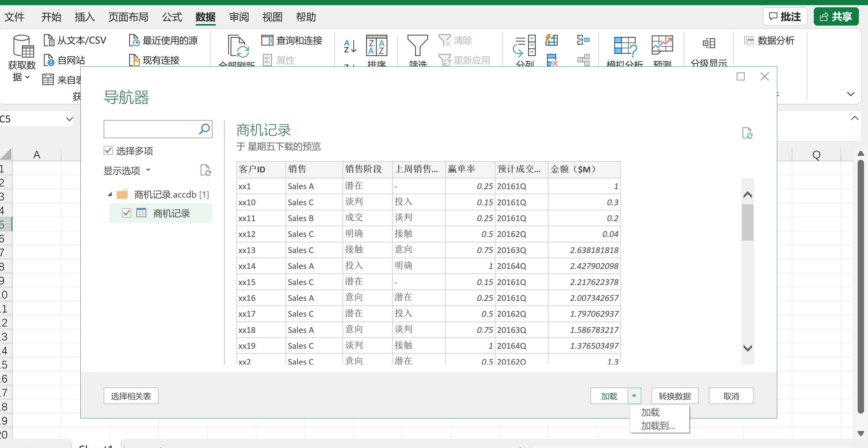Screen dimensions: 868x448
Task: Click preview scrollbar down arrow
Action: pyautogui.click(x=747, y=348)
